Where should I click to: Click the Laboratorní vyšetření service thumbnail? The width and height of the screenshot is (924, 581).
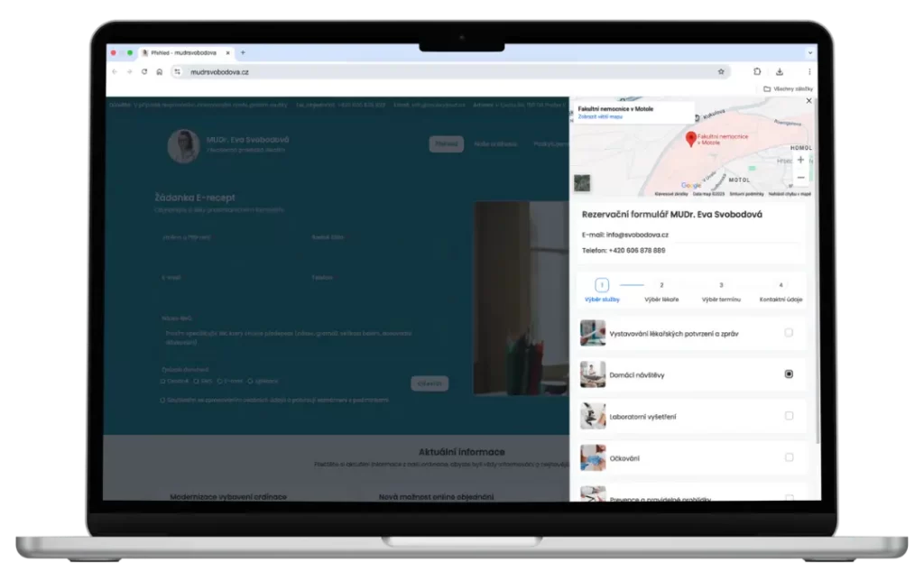592,416
